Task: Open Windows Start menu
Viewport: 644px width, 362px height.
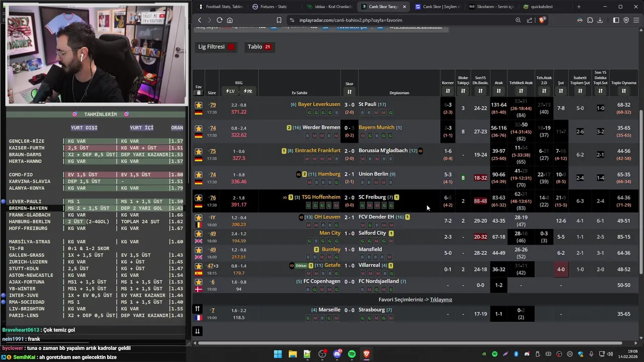Action: [x=278, y=354]
